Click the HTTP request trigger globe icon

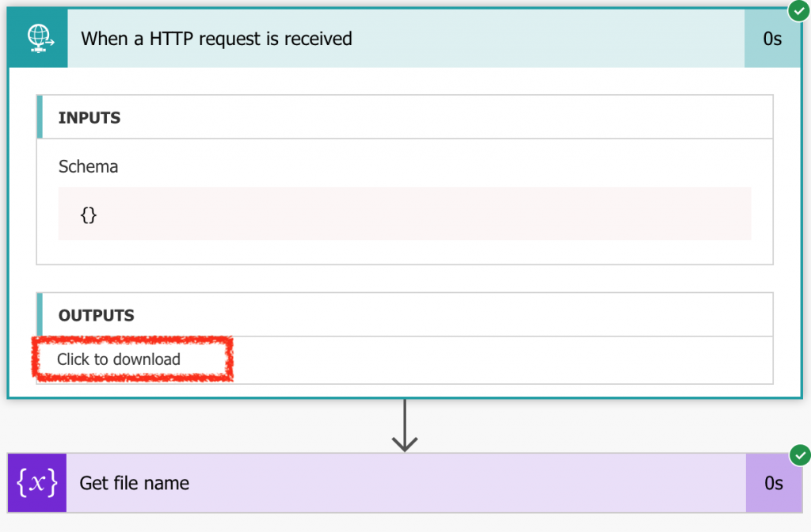38,38
